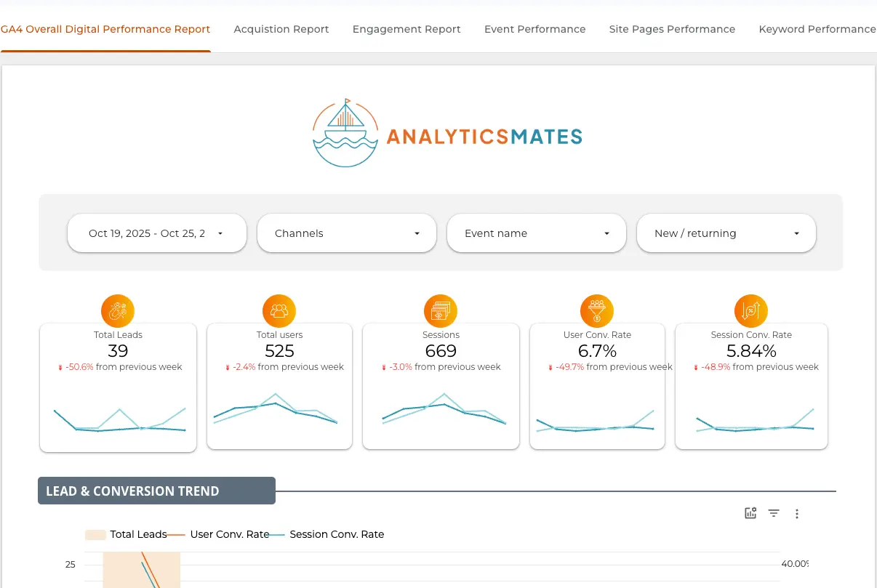Open the chart settings icon on Lead trend

750,513
